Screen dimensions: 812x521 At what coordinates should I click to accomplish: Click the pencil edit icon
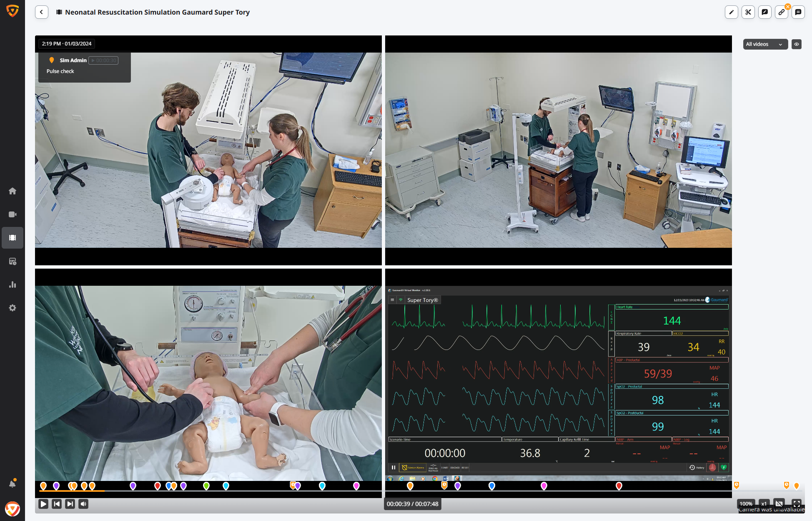pyautogui.click(x=731, y=12)
